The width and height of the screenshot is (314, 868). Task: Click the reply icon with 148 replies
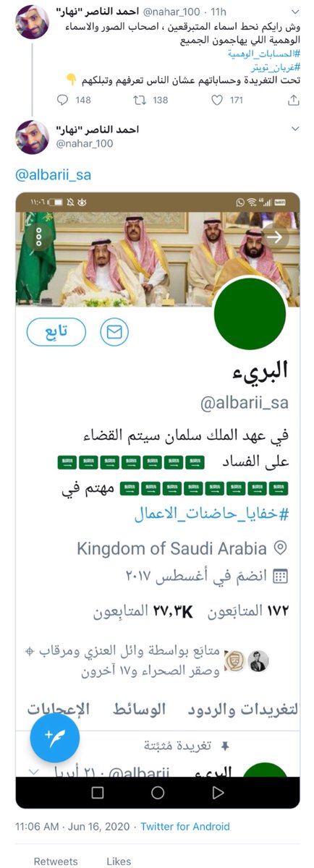point(63,101)
